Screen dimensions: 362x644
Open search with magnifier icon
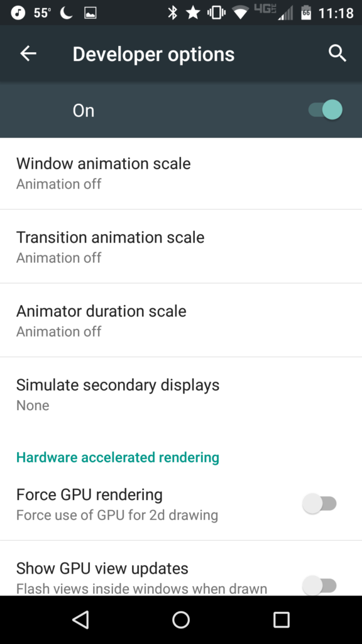pos(337,53)
